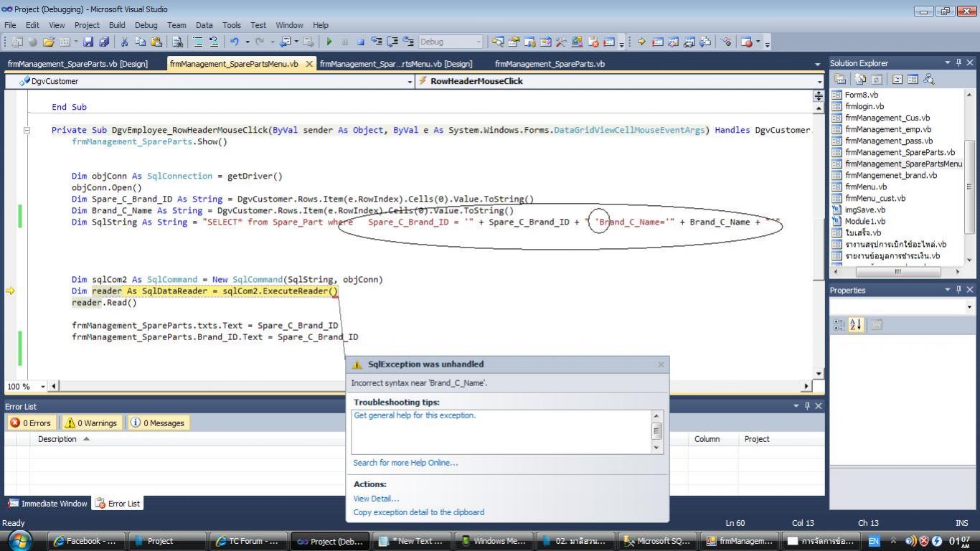Screen dimensions: 980x551
Task: Open the DgvCustomer class dropdown
Action: [x=410, y=82]
